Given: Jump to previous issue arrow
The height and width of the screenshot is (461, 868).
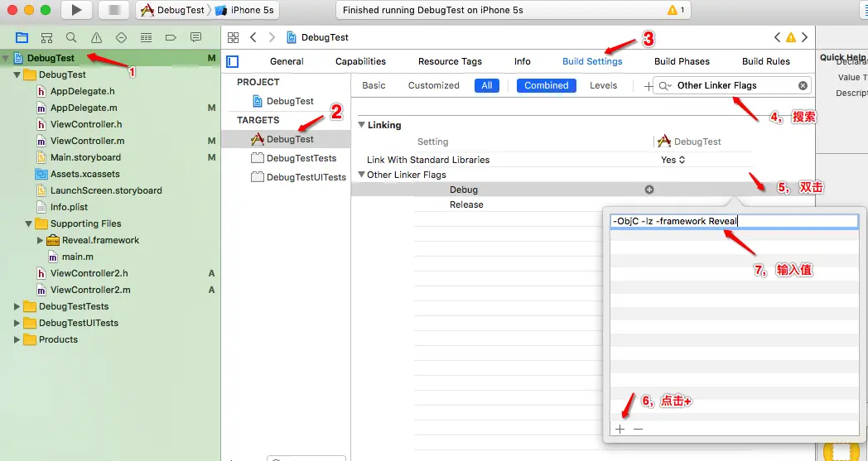Looking at the screenshot, I should pos(777,37).
